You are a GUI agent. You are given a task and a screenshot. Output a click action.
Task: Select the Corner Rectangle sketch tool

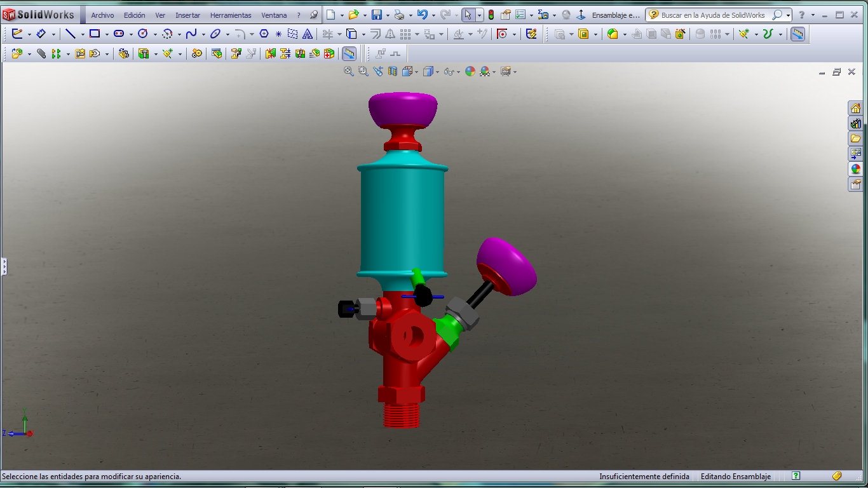95,34
